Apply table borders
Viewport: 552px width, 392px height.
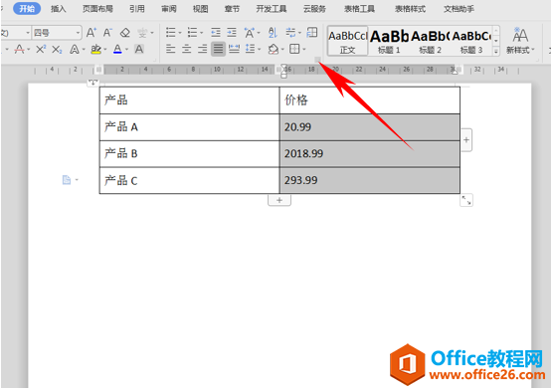(x=294, y=50)
